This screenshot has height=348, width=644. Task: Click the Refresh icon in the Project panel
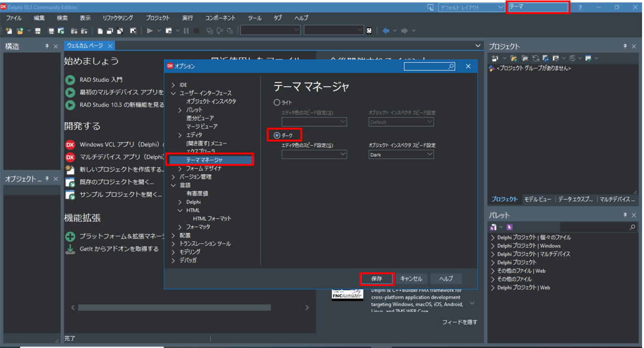coord(536,57)
